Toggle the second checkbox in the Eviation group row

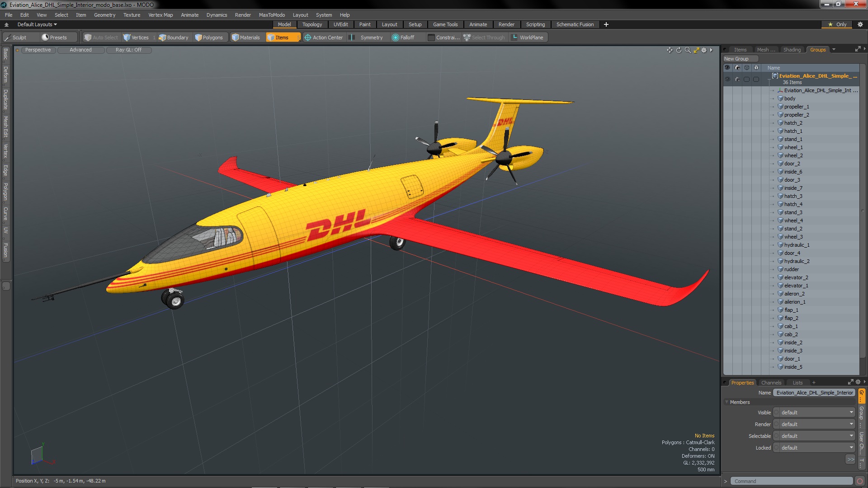(x=756, y=79)
